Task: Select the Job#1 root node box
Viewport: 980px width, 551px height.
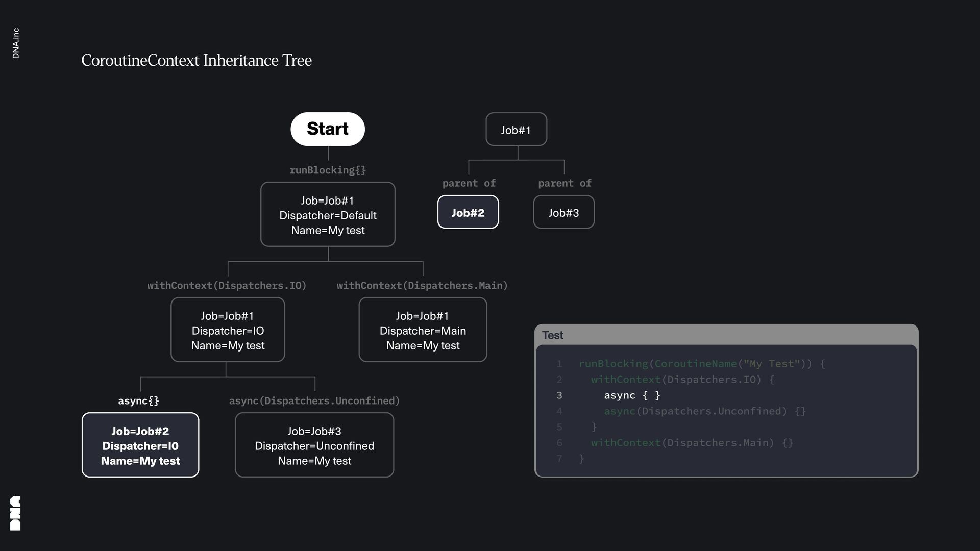Action: pyautogui.click(x=516, y=130)
